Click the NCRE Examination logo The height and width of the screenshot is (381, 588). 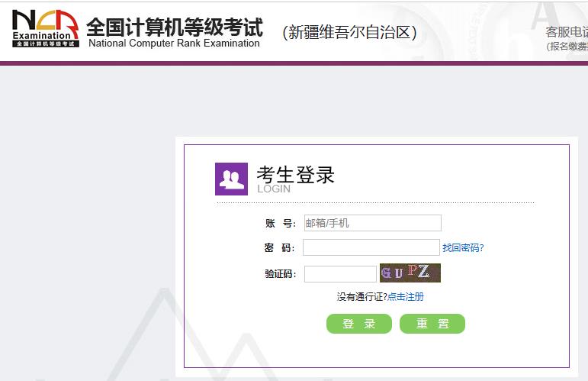[x=45, y=28]
